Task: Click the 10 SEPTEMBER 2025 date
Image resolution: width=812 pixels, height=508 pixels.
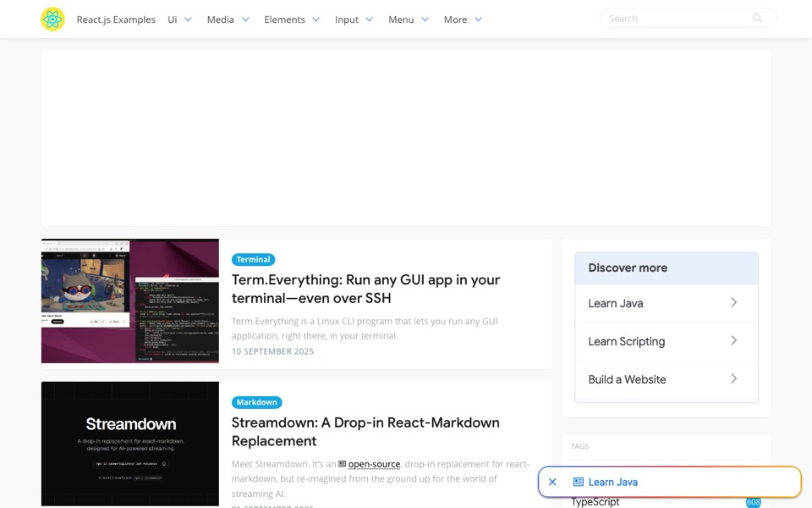Action: 272,351
